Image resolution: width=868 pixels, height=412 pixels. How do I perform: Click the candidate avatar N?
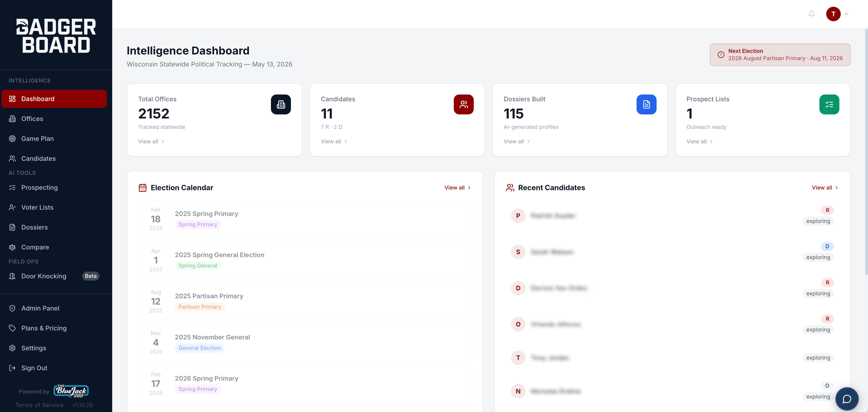point(518,391)
